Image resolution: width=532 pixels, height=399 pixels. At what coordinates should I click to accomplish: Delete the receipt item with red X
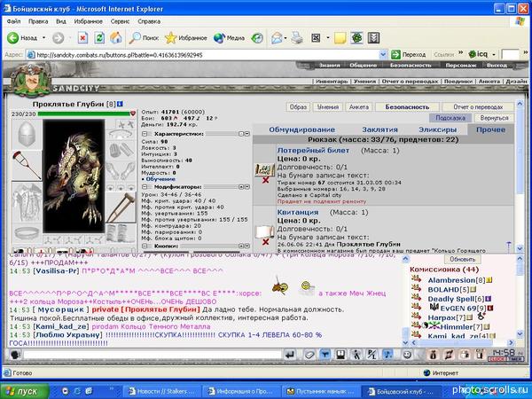point(265,242)
